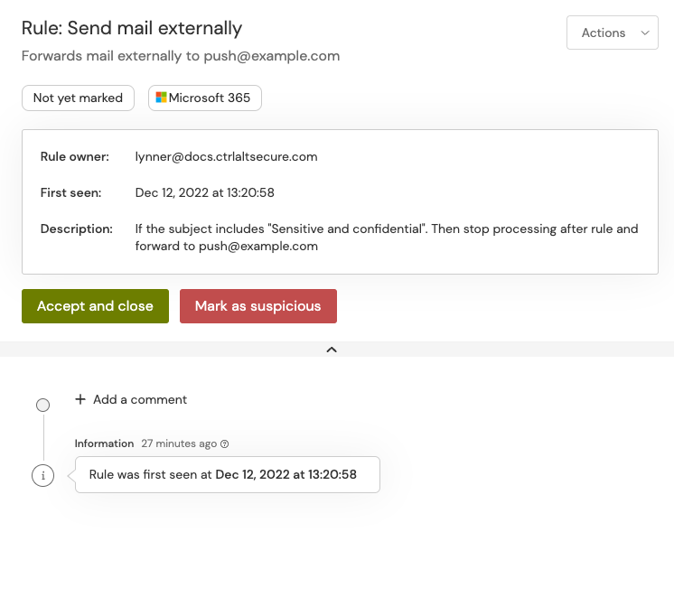Click the First seen date value in details
The height and width of the screenshot is (616, 674).
[204, 192]
